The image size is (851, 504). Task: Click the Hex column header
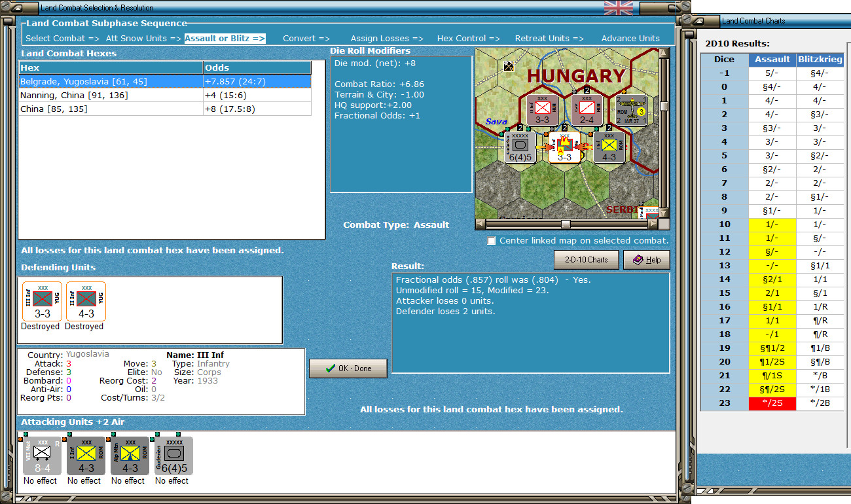click(x=111, y=68)
